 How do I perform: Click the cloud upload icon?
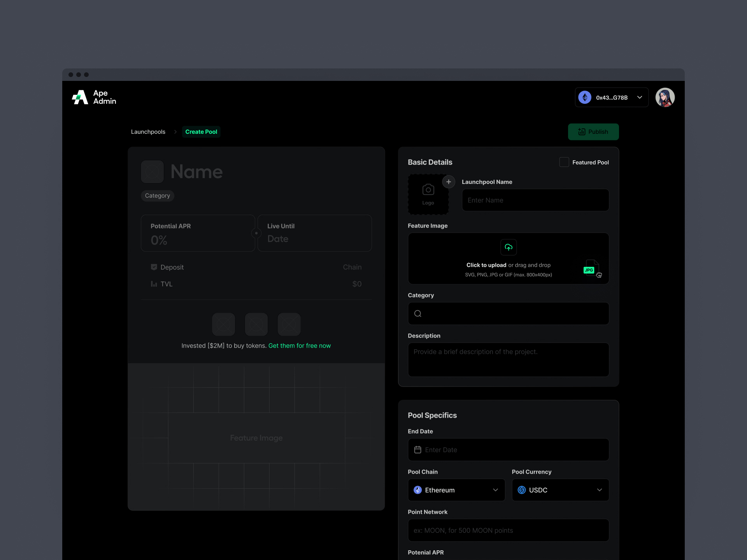(x=509, y=247)
